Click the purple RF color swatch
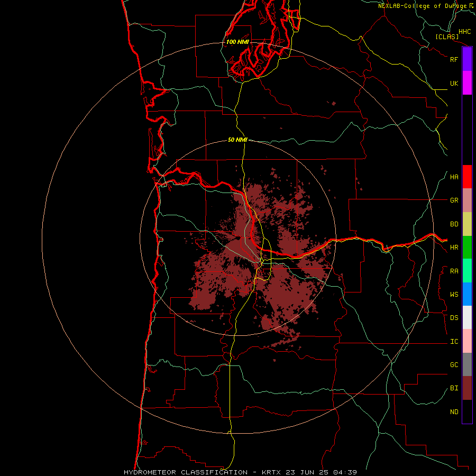The height and width of the screenshot is (476, 476). (467, 59)
